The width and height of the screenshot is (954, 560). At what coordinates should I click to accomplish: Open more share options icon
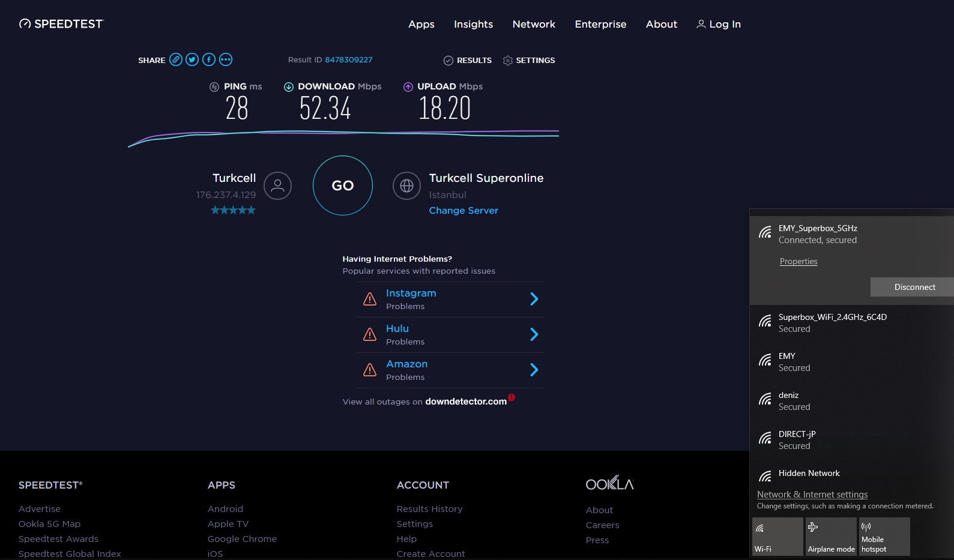click(x=226, y=59)
